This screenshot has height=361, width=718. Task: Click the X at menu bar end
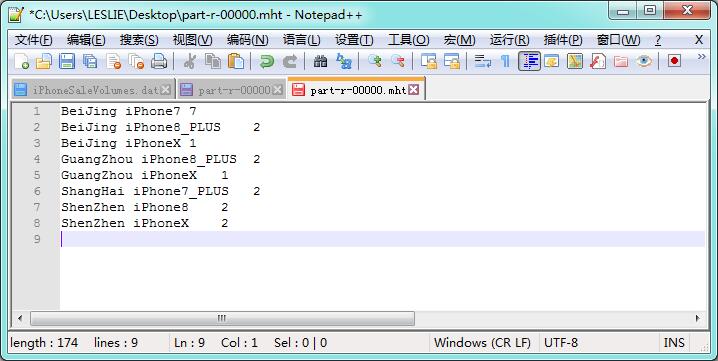tap(699, 40)
